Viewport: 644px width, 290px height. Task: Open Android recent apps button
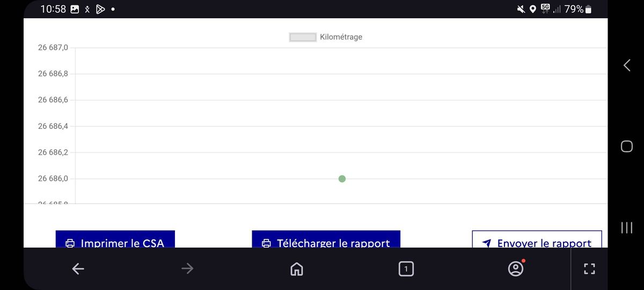click(x=626, y=227)
